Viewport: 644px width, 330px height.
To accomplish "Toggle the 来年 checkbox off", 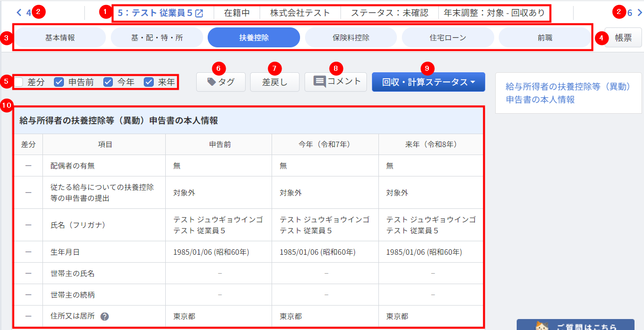I will tap(149, 82).
